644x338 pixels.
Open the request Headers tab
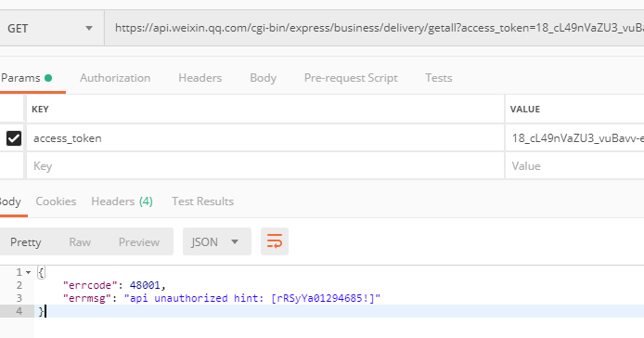[x=200, y=78]
